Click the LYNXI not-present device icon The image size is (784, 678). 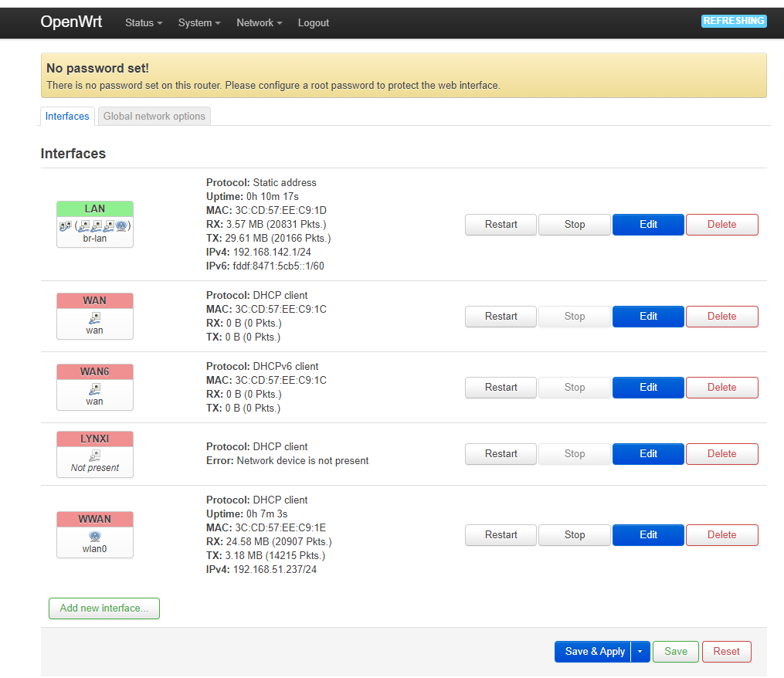pos(95,456)
